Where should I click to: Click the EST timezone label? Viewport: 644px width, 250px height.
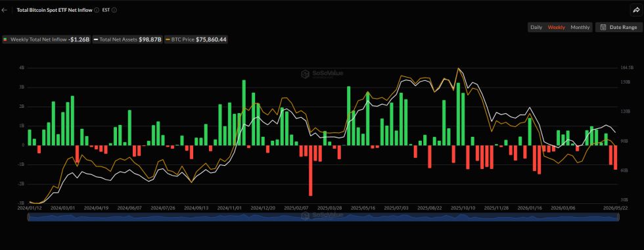tap(106, 11)
